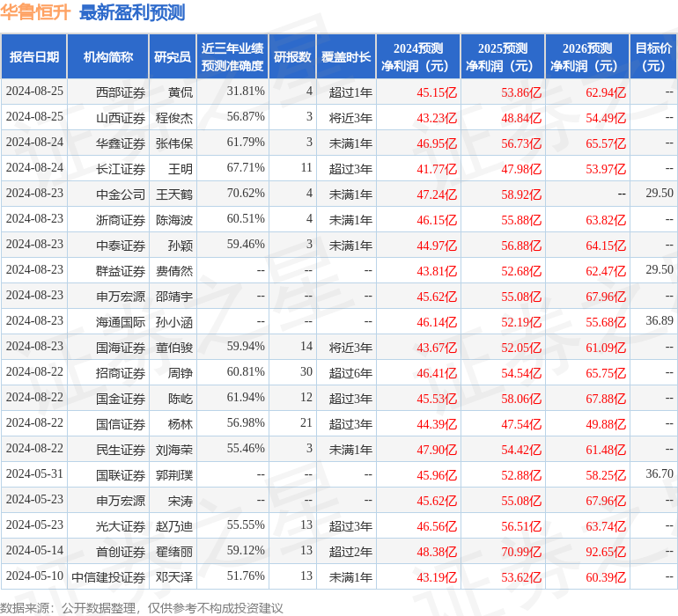
Task: Select the 覆盖时长 column header
Action: (x=346, y=56)
